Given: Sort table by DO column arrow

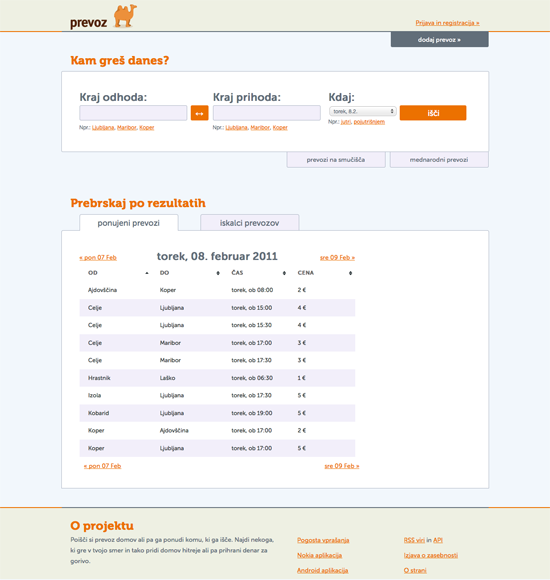Looking at the screenshot, I should click(x=218, y=273).
